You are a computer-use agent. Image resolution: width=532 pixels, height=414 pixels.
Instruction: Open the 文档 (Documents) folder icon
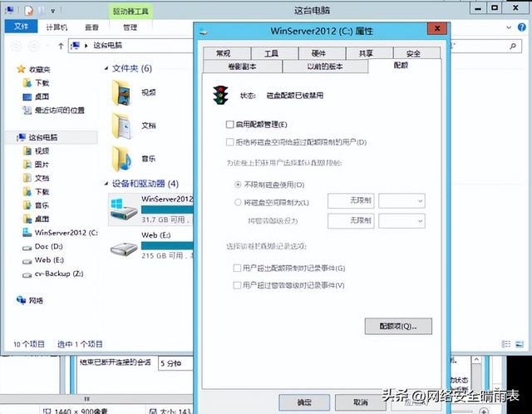click(121, 125)
